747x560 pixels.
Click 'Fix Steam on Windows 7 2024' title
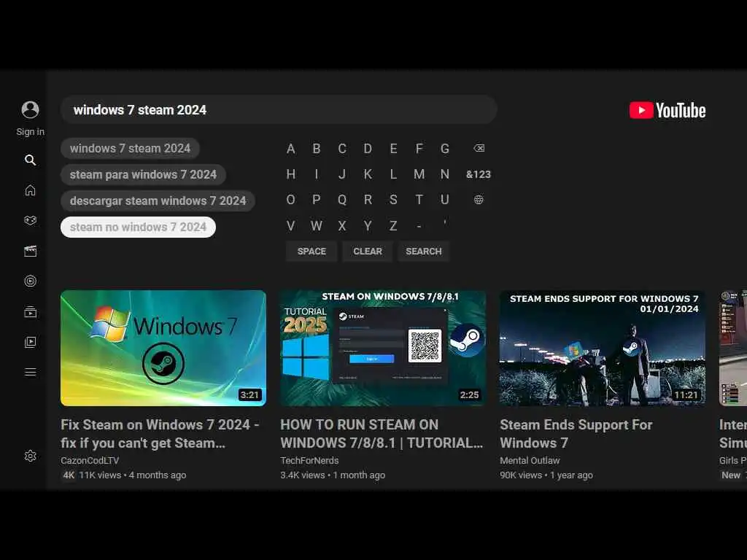click(x=160, y=434)
